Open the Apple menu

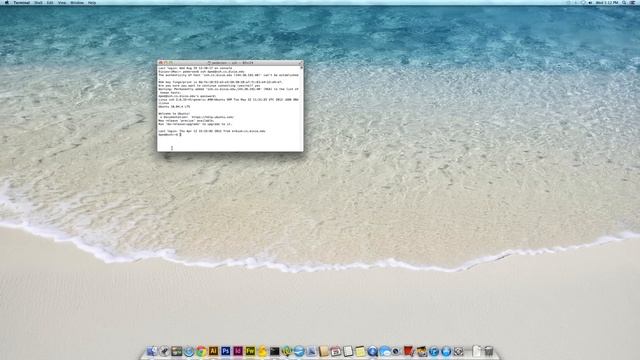coord(7,2)
